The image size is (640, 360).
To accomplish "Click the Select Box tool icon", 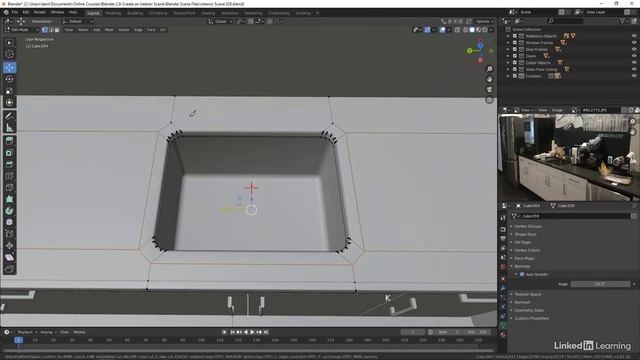I will (x=9, y=43).
